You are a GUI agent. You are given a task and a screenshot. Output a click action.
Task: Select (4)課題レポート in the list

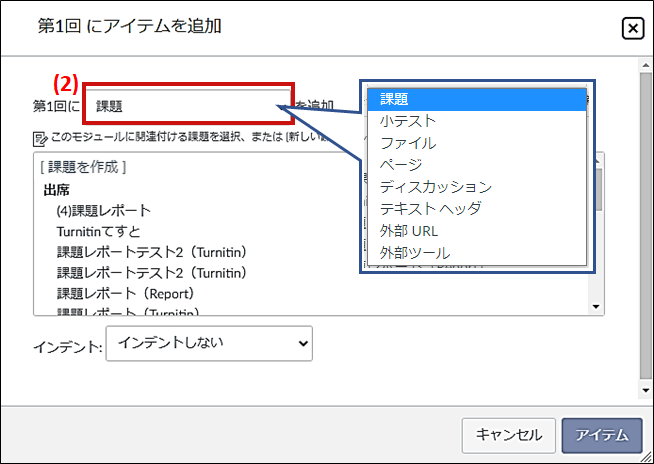(x=104, y=210)
